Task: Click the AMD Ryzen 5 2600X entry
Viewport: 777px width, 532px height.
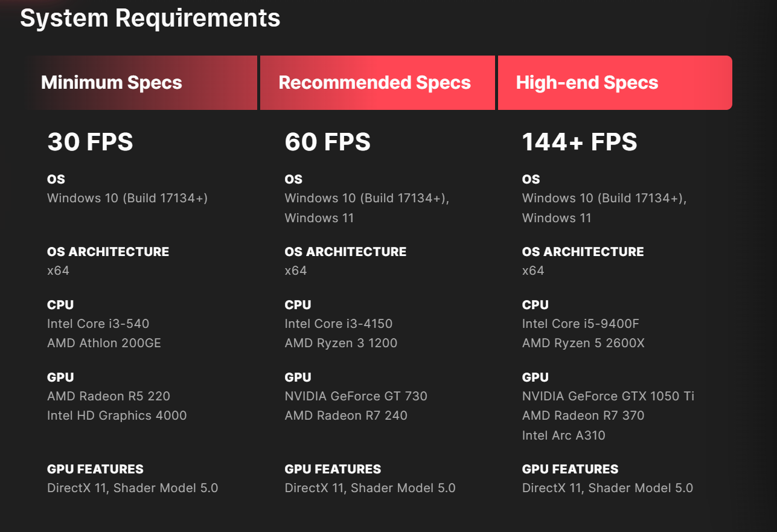Action: [x=583, y=343]
